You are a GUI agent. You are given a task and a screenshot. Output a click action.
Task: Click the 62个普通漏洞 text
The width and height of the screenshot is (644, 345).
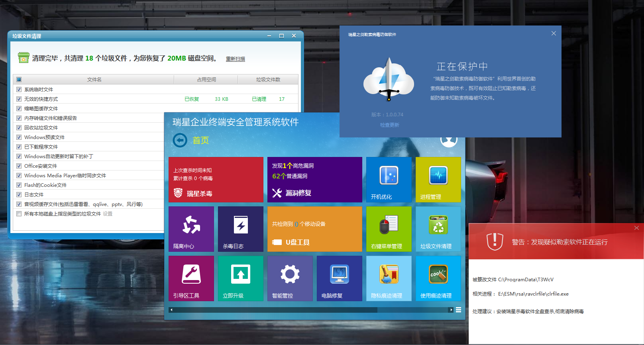tap(290, 176)
